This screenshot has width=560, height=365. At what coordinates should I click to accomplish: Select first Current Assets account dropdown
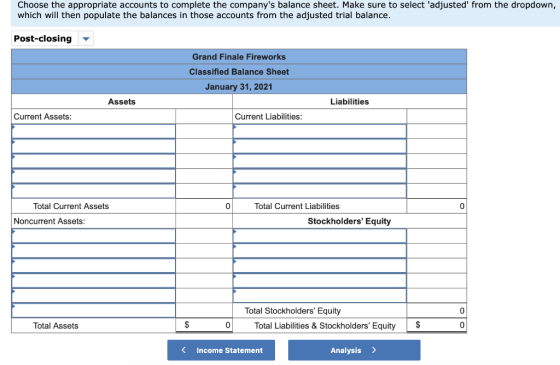coord(94,131)
